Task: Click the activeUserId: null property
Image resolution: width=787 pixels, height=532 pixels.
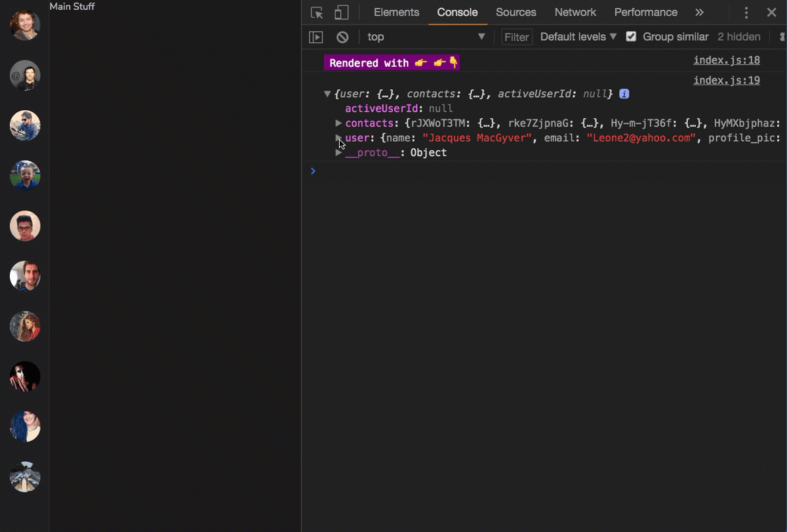Action: [399, 109]
